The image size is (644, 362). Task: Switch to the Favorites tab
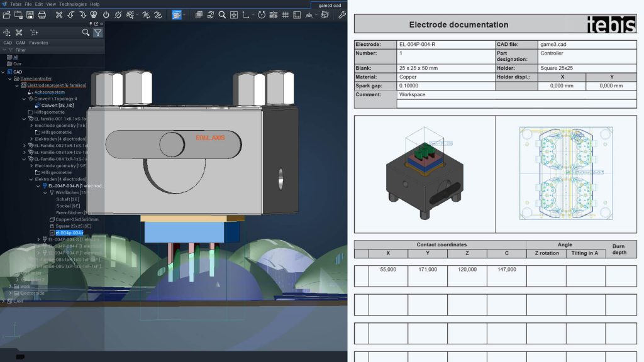point(38,43)
